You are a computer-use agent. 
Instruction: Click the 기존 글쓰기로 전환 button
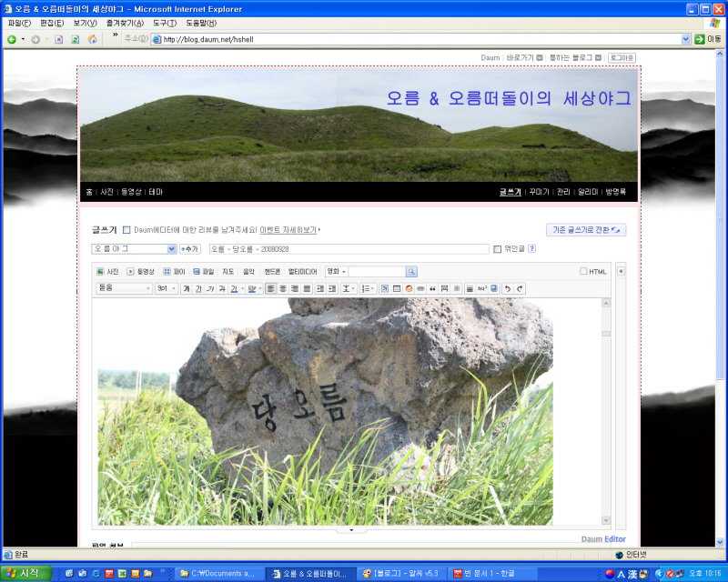(586, 230)
